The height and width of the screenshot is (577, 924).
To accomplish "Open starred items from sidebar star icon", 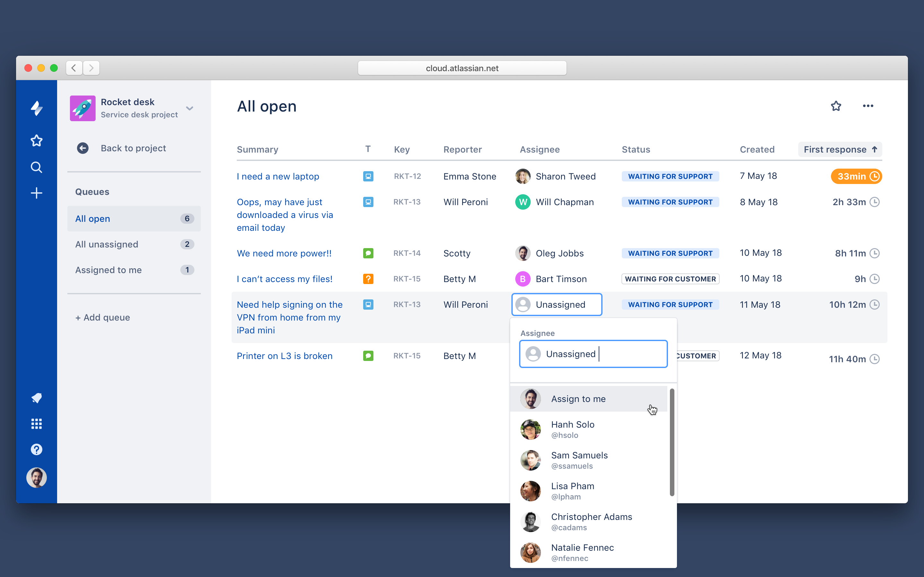I will tap(36, 140).
